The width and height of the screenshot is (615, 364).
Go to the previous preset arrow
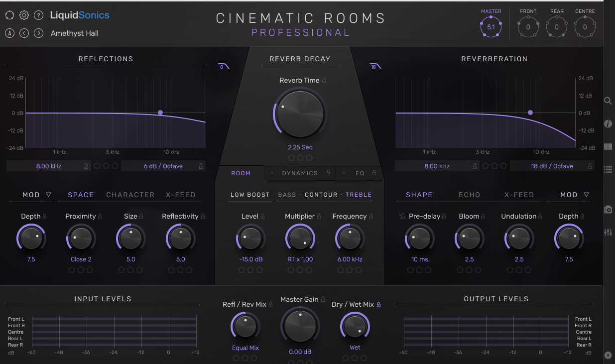(x=24, y=33)
